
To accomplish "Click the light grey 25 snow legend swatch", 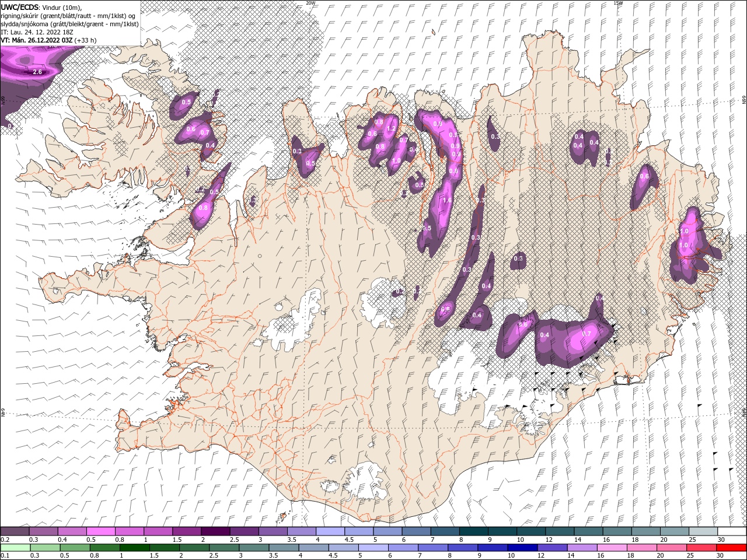I will [x=703, y=531].
